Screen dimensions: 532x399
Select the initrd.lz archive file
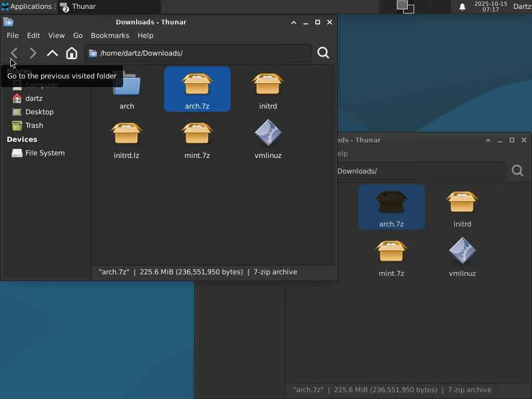point(127,139)
